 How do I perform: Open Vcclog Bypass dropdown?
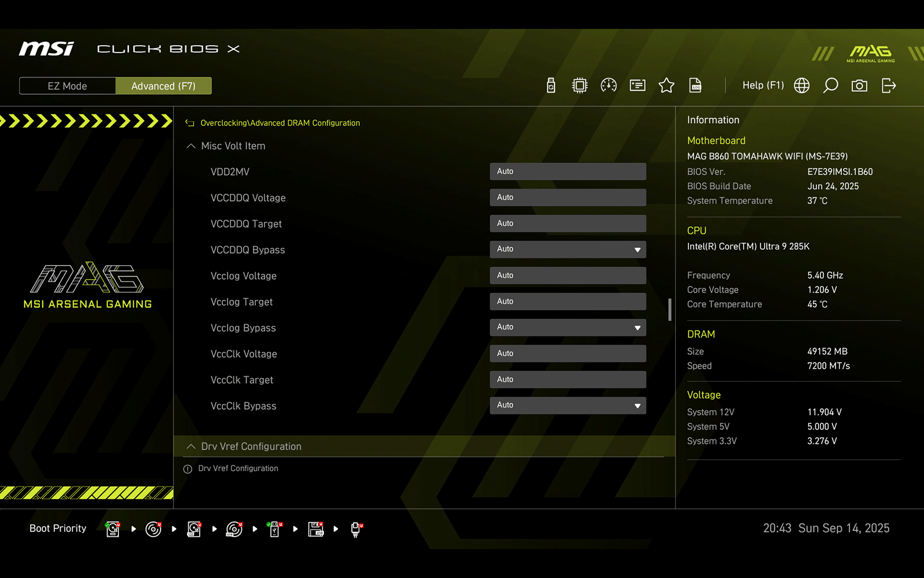coord(568,327)
